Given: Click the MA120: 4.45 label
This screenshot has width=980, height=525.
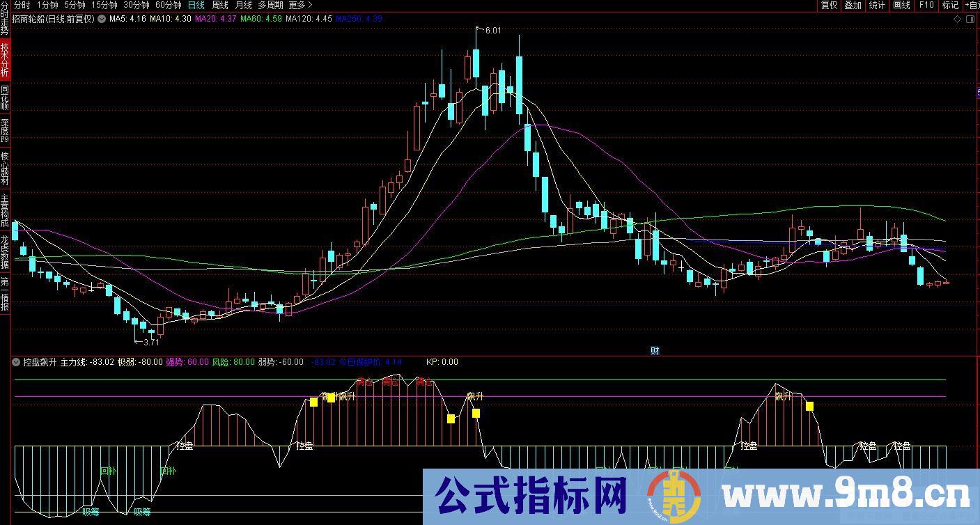Looking at the screenshot, I should coord(309,19).
